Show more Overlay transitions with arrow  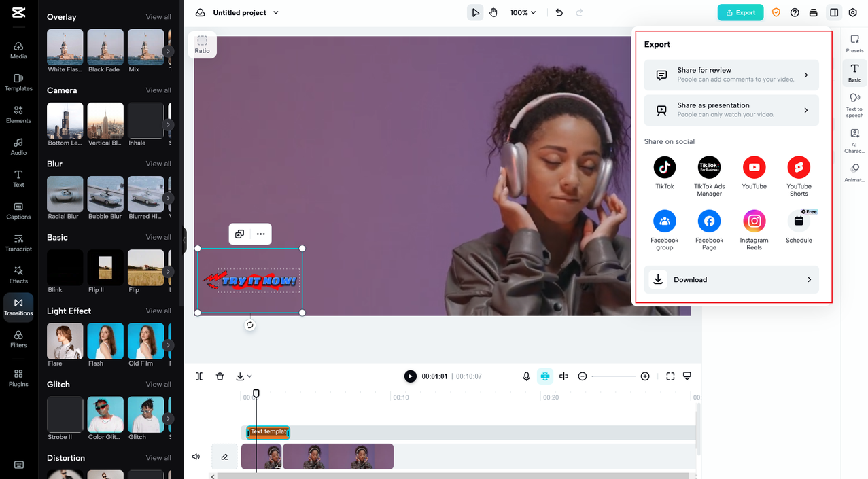click(x=168, y=51)
